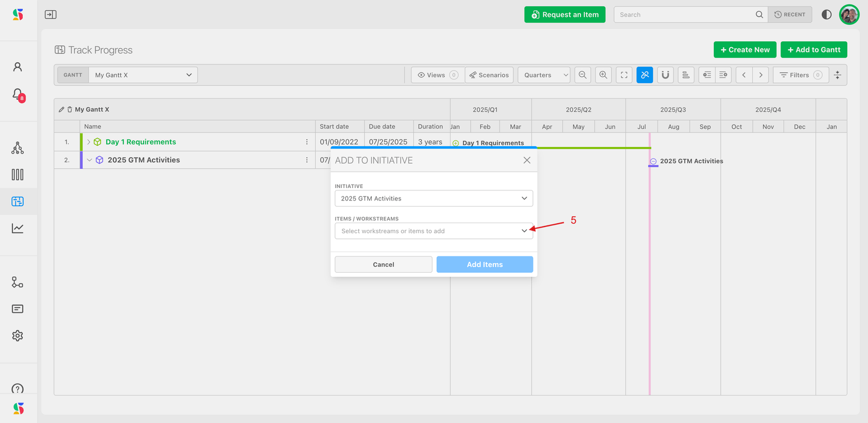The width and height of the screenshot is (868, 423).
Task: Toggle the magnet snapping button
Action: (665, 75)
